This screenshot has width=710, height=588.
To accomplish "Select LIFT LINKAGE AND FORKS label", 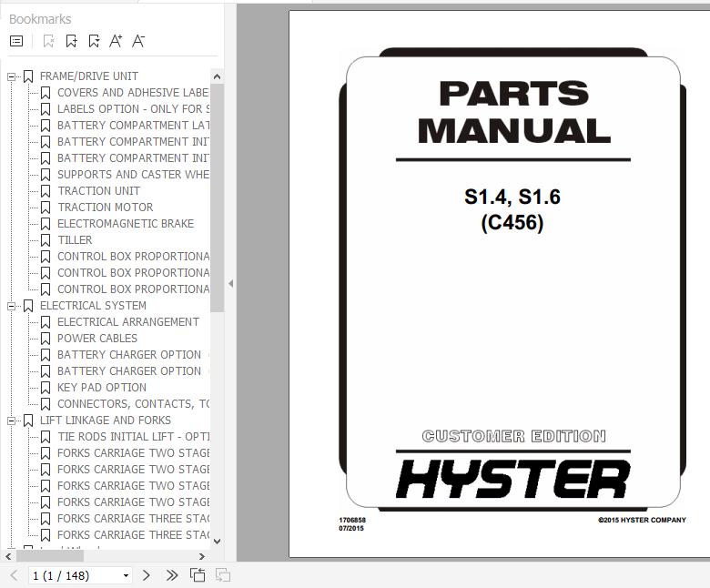I will 106,421.
